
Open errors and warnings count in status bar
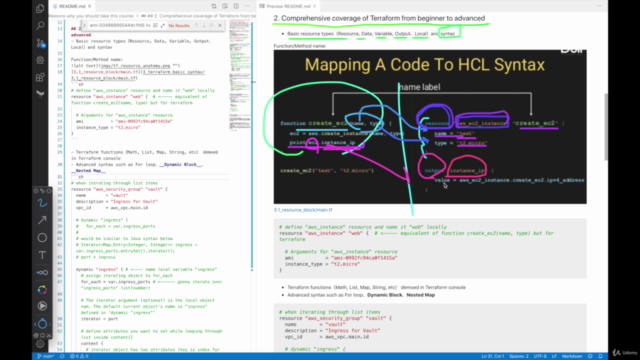[79, 356]
